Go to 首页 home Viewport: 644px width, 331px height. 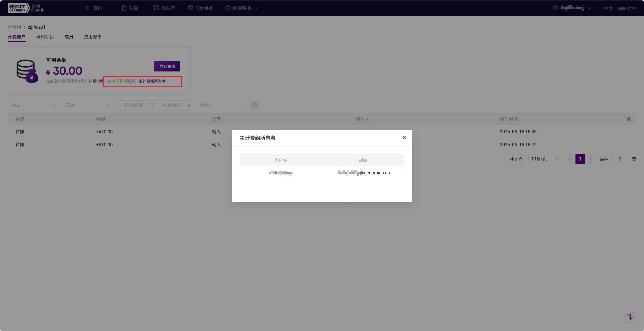coord(94,8)
